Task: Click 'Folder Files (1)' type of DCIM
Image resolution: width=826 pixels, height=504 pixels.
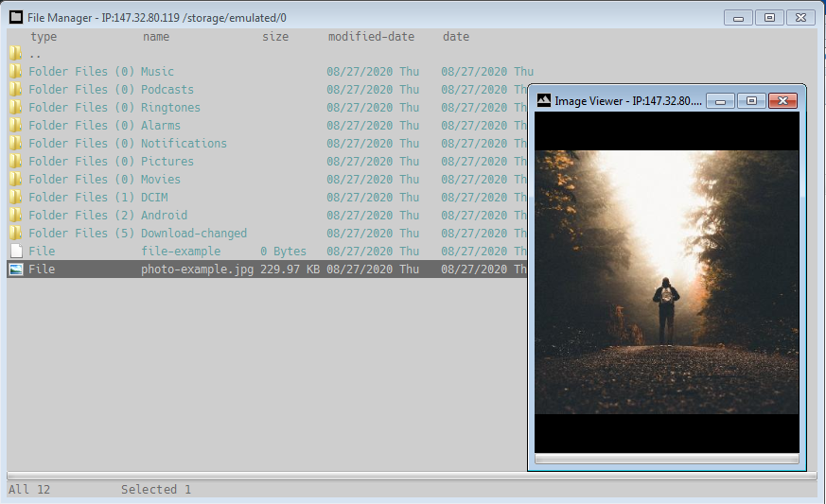Action: (x=81, y=197)
